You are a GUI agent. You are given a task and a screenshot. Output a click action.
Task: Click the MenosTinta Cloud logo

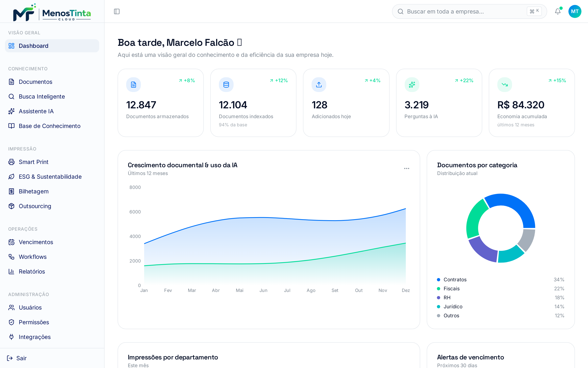click(x=52, y=12)
